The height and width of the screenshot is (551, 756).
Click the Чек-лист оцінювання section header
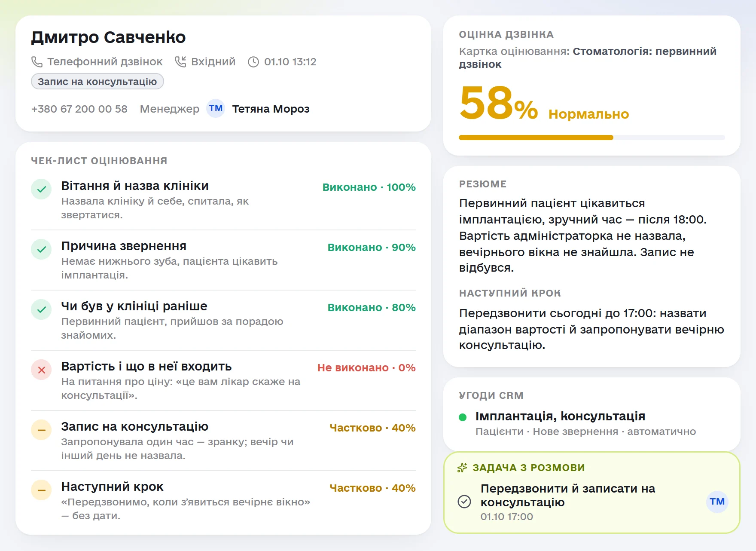click(99, 161)
